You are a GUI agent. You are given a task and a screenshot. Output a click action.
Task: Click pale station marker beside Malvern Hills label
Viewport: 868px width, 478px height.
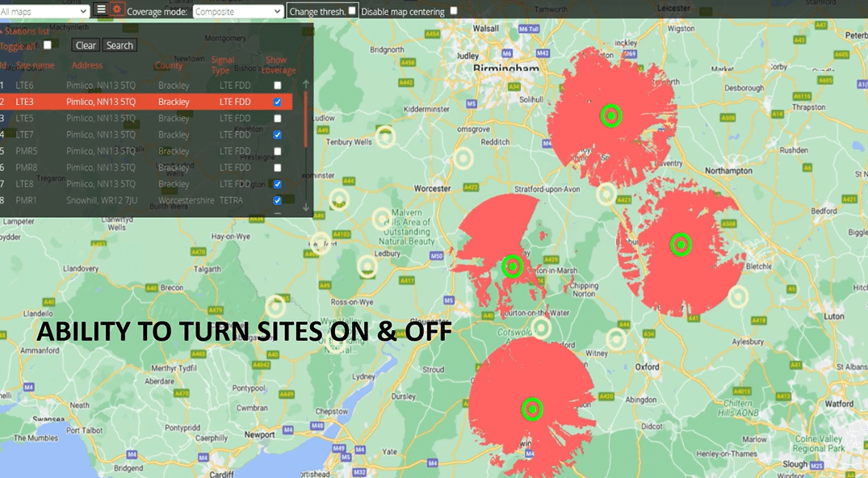tap(382, 220)
